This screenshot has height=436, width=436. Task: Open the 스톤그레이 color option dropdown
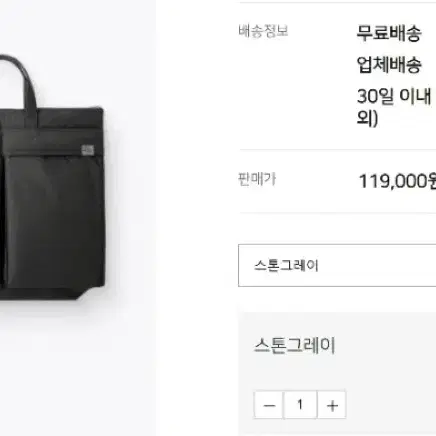pyautogui.click(x=337, y=265)
